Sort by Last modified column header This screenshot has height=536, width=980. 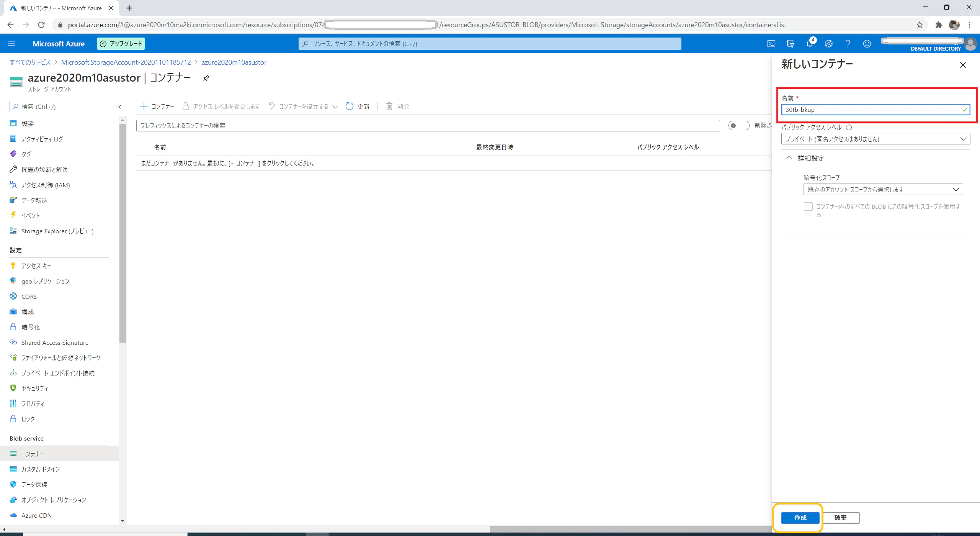495,147
